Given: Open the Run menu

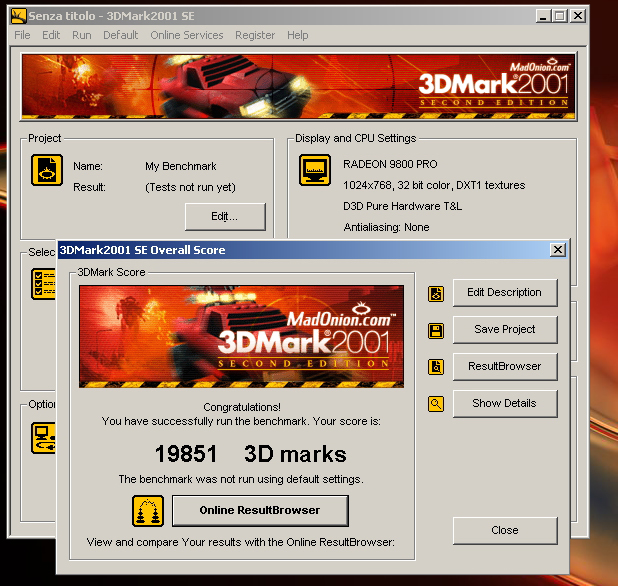Looking at the screenshot, I should tap(82, 35).
